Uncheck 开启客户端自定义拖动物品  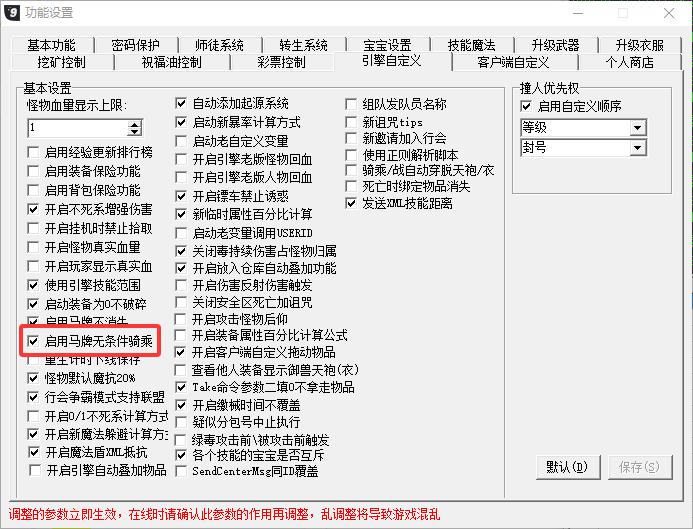coord(180,352)
